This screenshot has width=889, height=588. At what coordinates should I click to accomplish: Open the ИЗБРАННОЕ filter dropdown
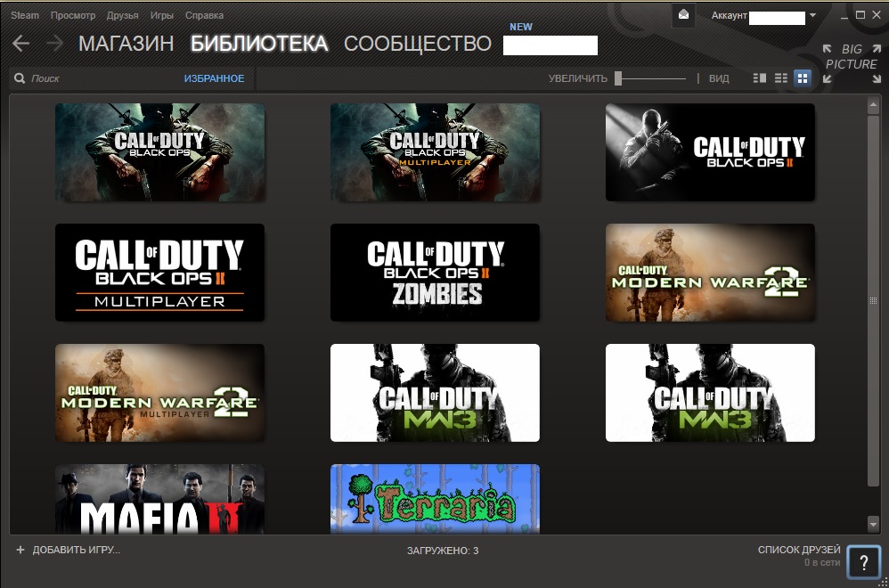point(215,78)
